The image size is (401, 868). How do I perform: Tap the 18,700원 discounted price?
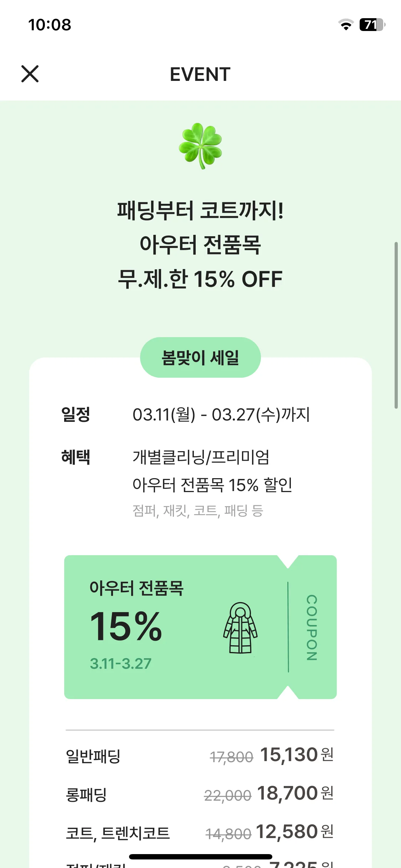pyautogui.click(x=295, y=793)
